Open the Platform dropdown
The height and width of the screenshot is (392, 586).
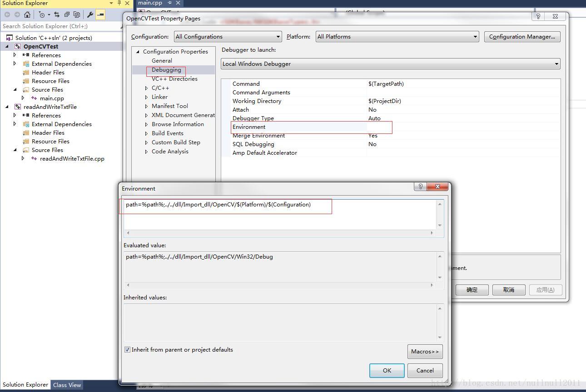[x=397, y=37]
